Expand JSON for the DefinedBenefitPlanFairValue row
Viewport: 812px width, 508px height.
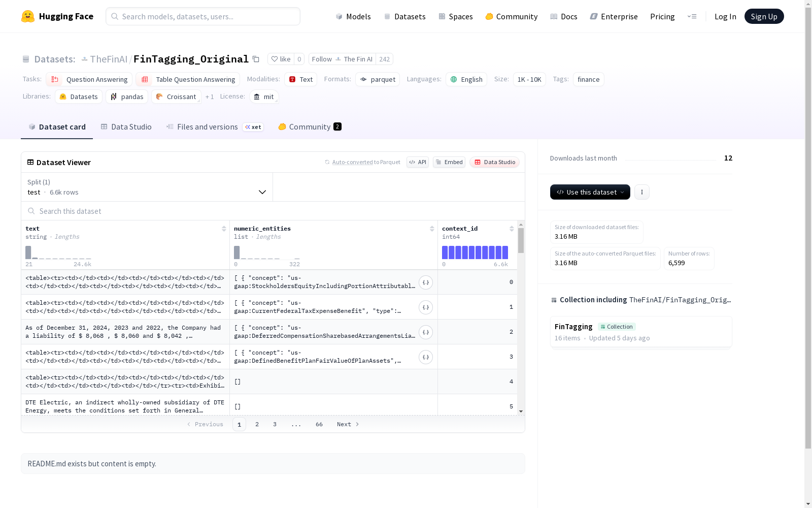tap(426, 357)
